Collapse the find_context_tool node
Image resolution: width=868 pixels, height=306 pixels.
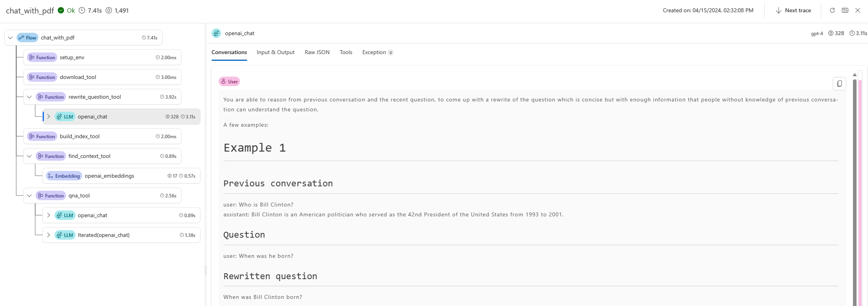point(29,156)
